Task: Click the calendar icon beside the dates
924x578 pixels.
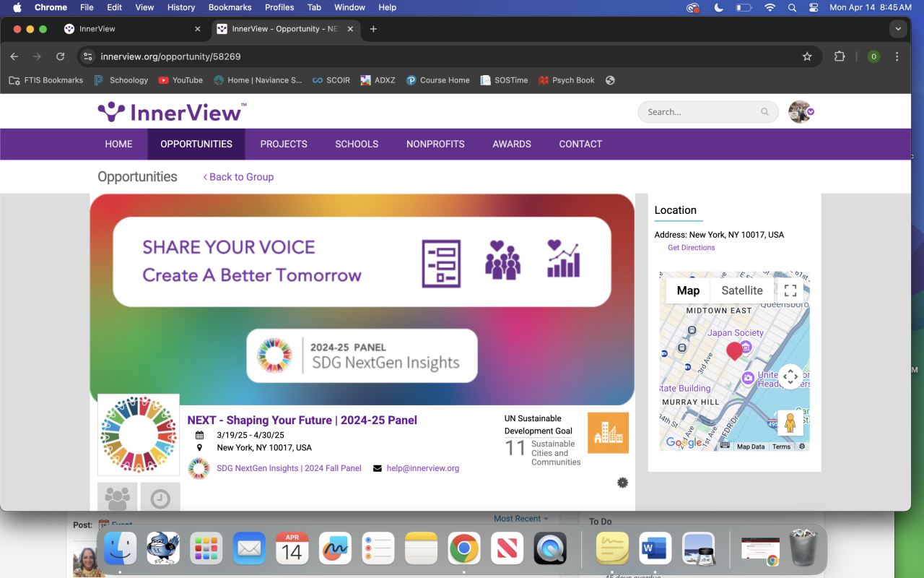Action: coord(200,435)
